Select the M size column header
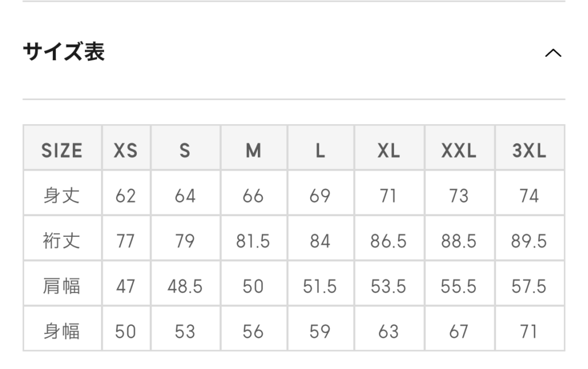The height and width of the screenshot is (369, 588). (253, 151)
